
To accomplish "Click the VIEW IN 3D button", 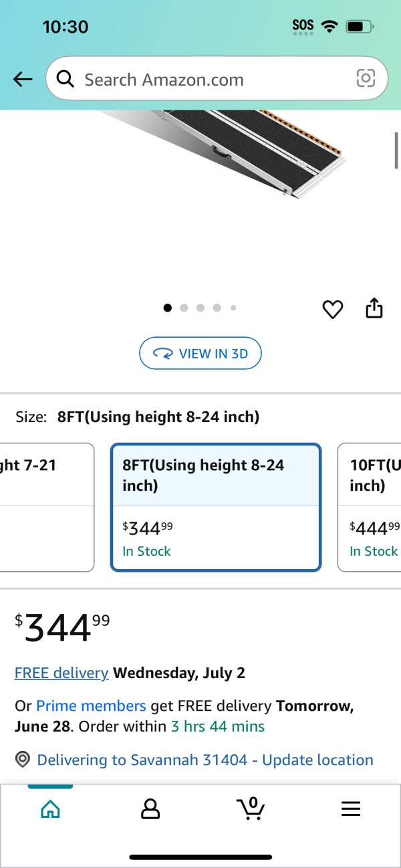I will point(200,354).
